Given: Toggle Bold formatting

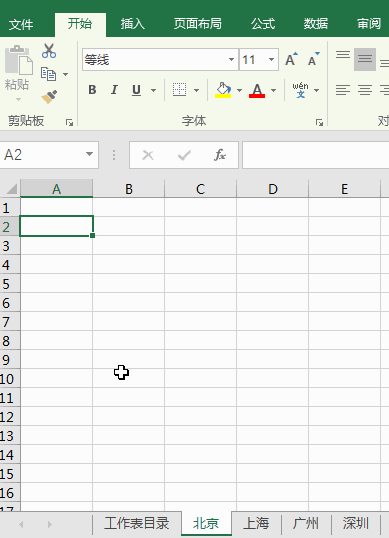Looking at the screenshot, I should pyautogui.click(x=92, y=90).
